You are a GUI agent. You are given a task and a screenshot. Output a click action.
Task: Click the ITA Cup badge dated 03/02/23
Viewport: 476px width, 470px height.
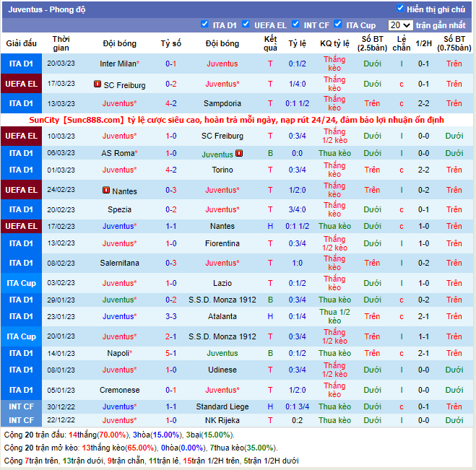coord(21,283)
